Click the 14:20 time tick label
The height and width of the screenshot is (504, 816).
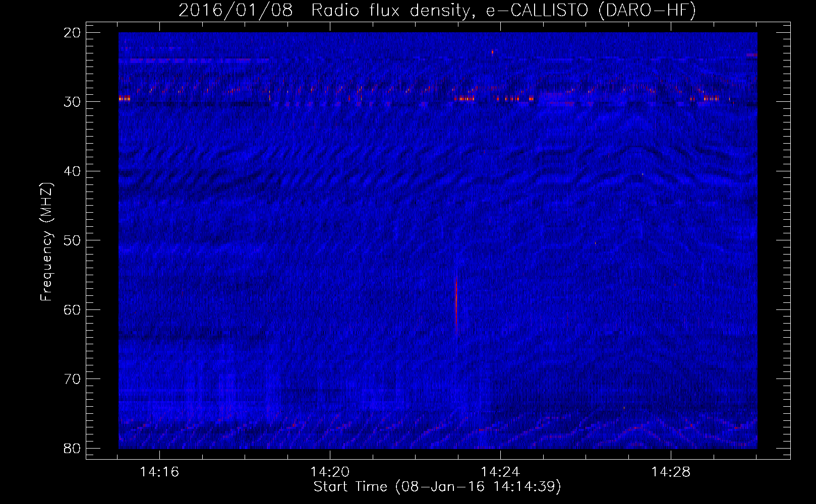tap(330, 472)
